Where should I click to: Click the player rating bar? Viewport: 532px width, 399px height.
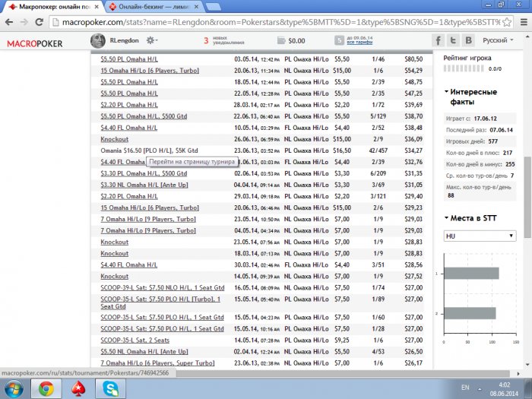pos(464,68)
